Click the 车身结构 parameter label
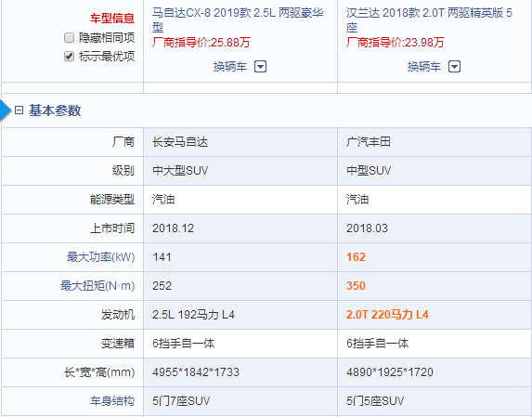 tap(112, 401)
